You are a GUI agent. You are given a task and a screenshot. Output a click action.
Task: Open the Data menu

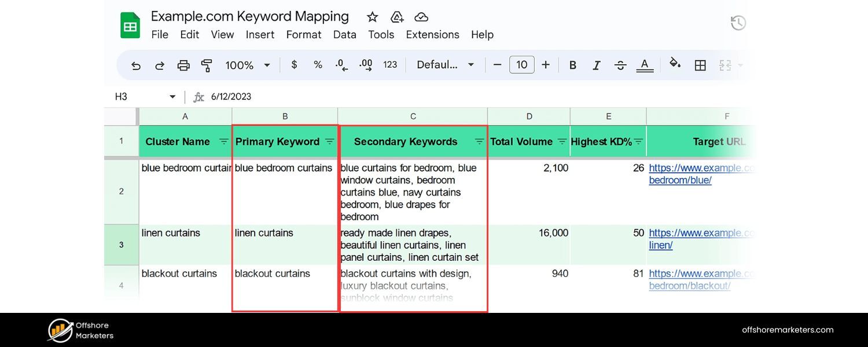[x=344, y=35]
